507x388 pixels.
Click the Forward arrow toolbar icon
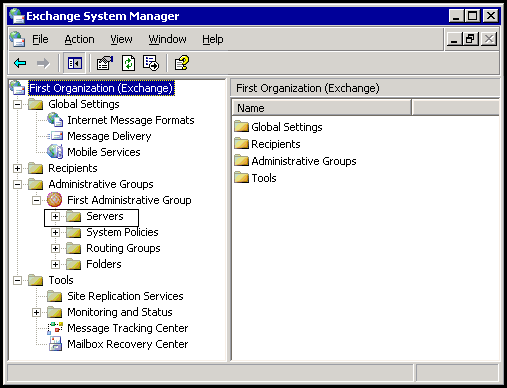click(43, 63)
